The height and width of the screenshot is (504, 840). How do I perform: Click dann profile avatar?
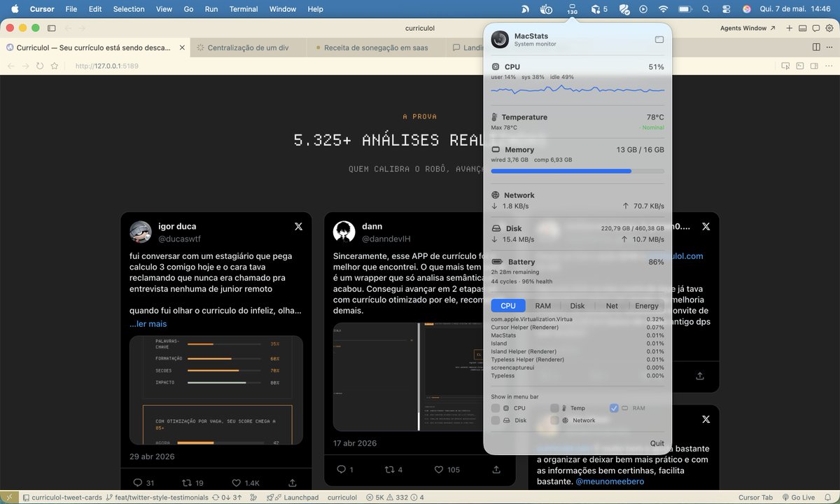click(344, 232)
